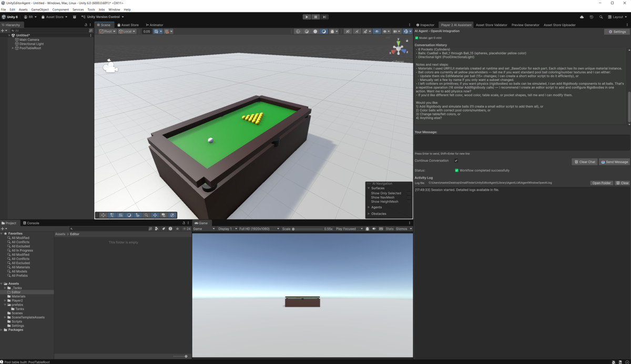Open the Window menu
Screen dimensions: 631x364
coord(114,9)
